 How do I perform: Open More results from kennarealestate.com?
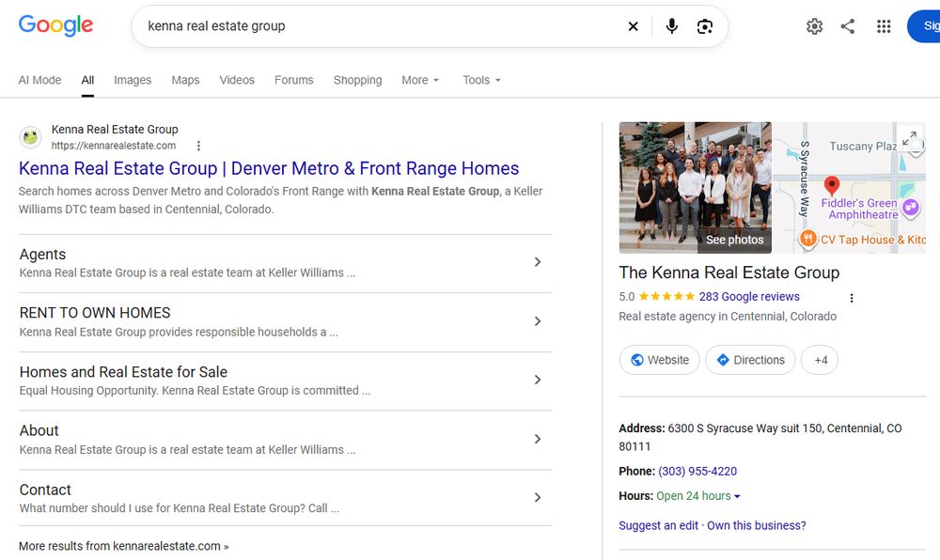pos(123,546)
